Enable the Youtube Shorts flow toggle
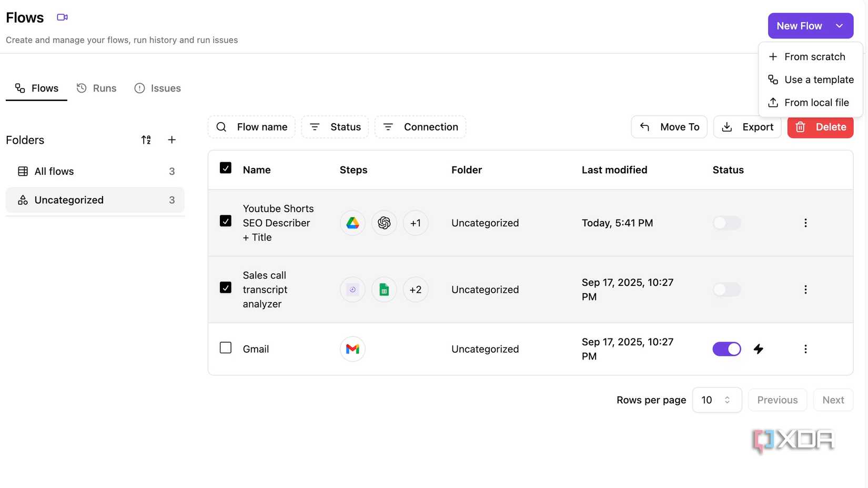Screen dimensions: 868x488 pos(726,223)
